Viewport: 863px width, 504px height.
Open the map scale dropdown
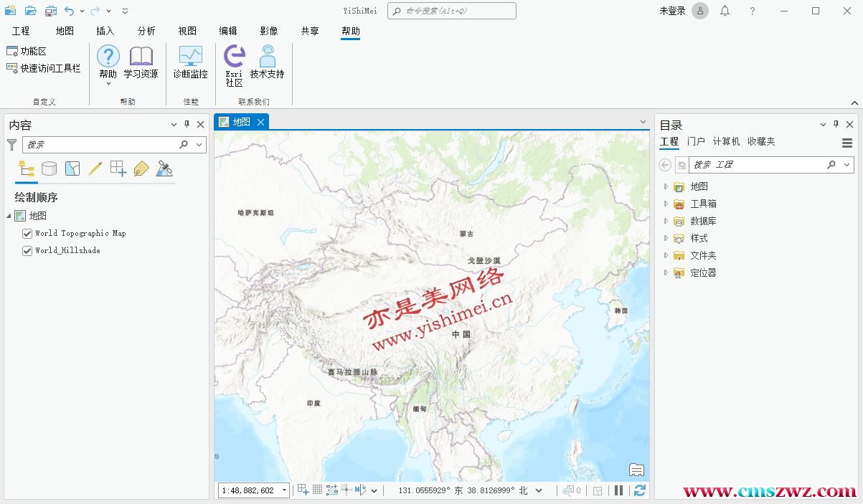[284, 490]
